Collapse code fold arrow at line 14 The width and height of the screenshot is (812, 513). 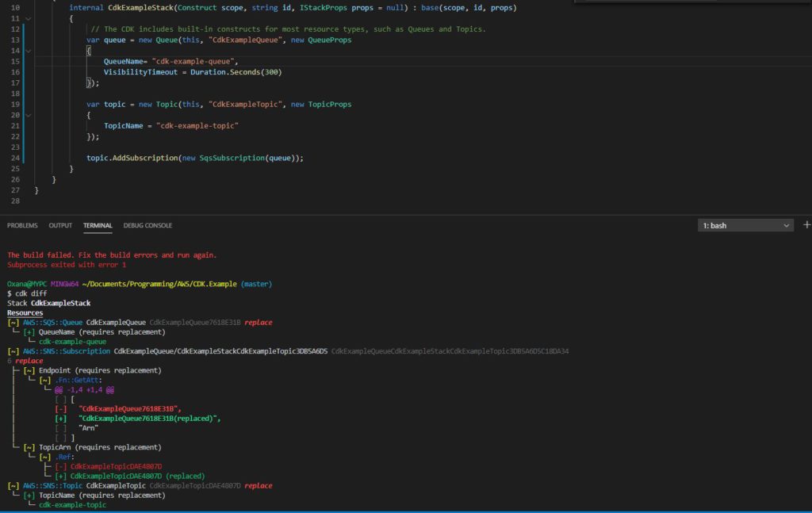[x=28, y=51]
